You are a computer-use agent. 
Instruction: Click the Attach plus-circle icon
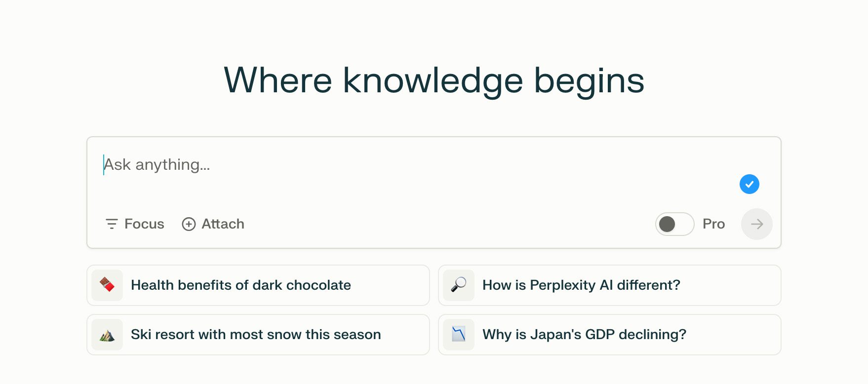tap(189, 224)
